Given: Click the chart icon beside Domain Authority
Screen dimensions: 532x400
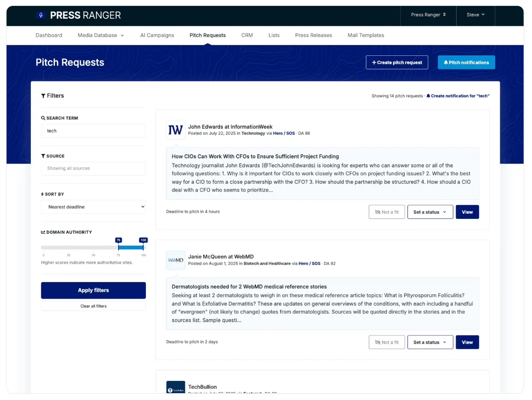Looking at the screenshot, I should 43,232.
